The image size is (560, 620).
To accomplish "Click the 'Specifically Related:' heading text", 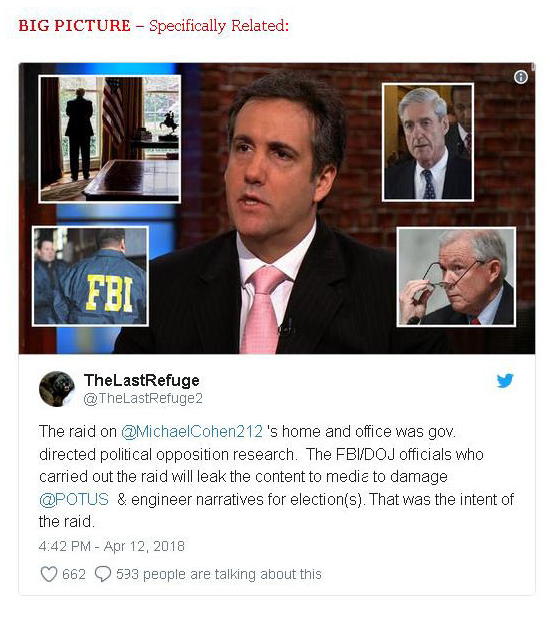I will (x=219, y=26).
